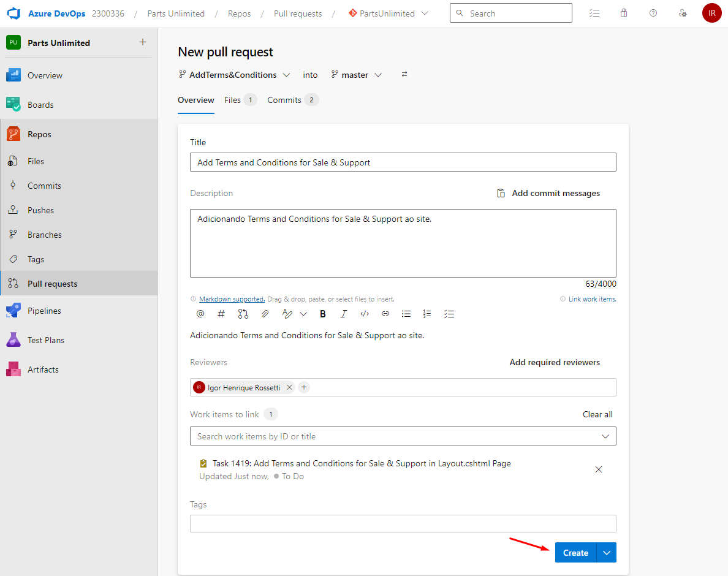
Task: Open the Link work items help link
Action: click(x=592, y=299)
